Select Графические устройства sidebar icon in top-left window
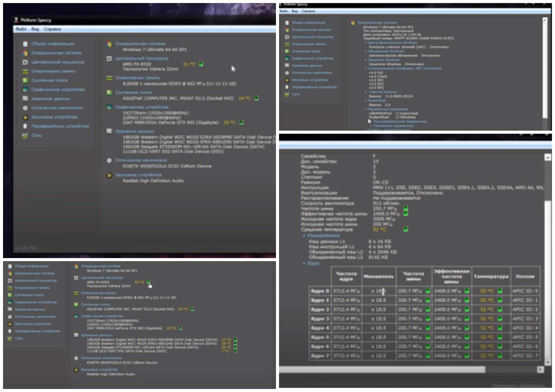 click(x=25, y=90)
